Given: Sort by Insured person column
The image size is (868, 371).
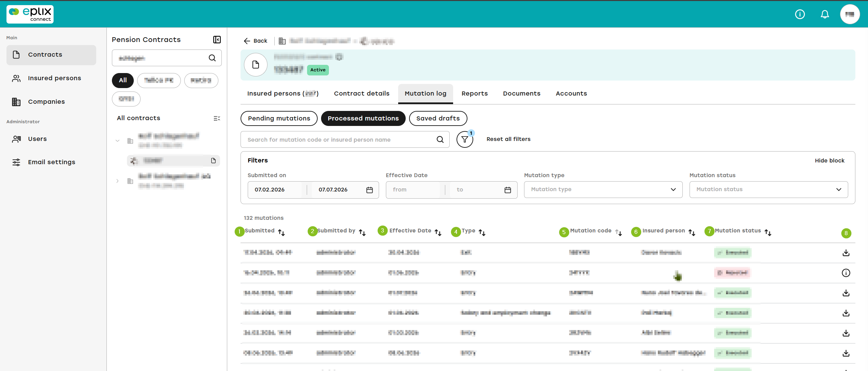Looking at the screenshot, I should coord(692,232).
